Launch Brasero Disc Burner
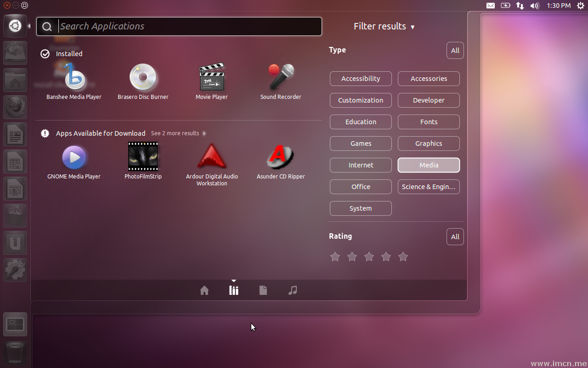Viewport: 588px width, 368px height. (143, 77)
